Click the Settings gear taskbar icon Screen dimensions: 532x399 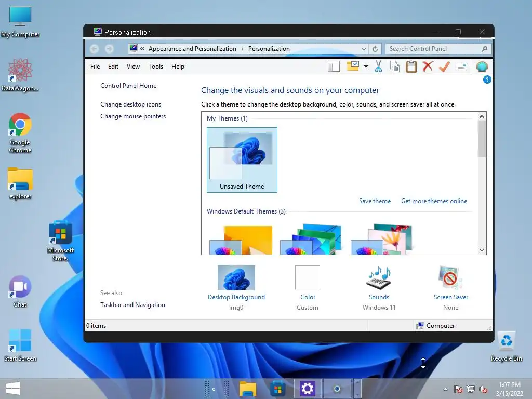pyautogui.click(x=307, y=389)
